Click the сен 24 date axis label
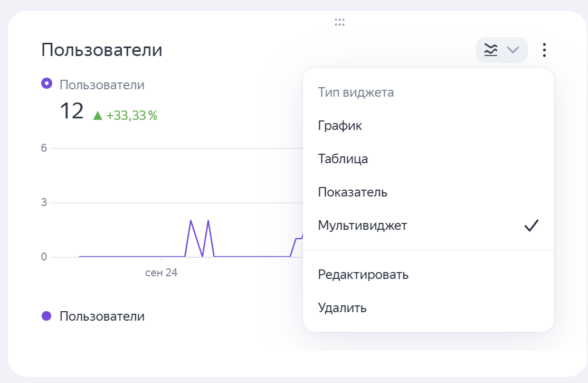This screenshot has height=383, width=588. coord(161,273)
